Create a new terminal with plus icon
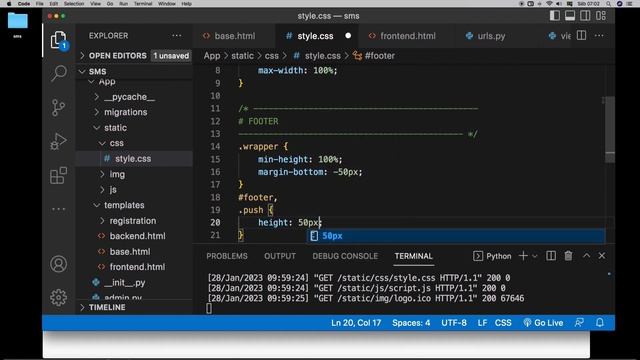640x360 pixels. (x=523, y=256)
